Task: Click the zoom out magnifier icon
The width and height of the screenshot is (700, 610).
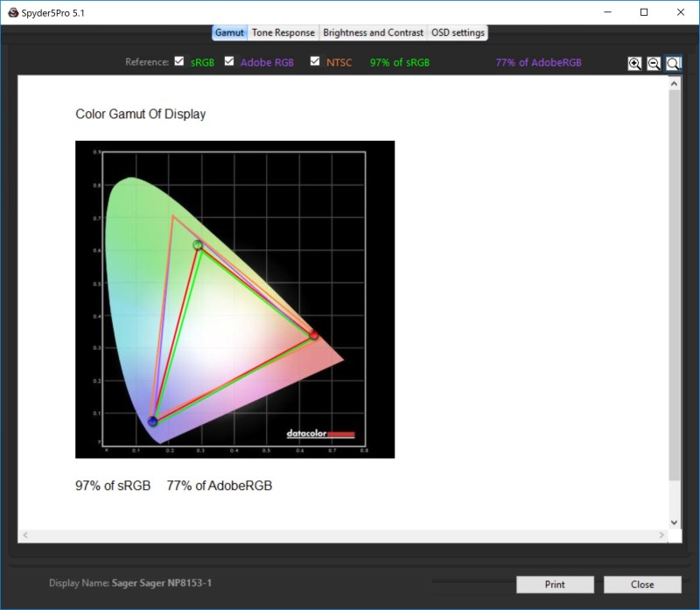Action: point(654,63)
